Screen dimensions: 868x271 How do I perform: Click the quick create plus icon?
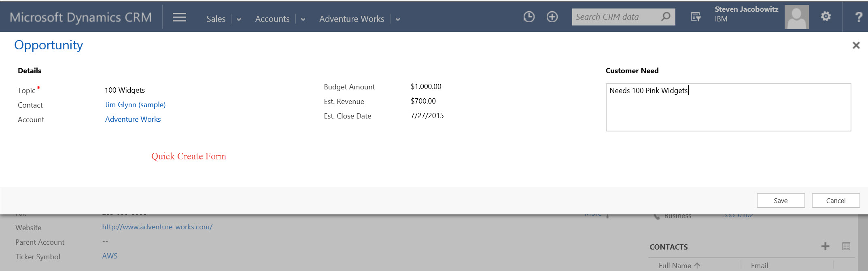click(x=552, y=17)
